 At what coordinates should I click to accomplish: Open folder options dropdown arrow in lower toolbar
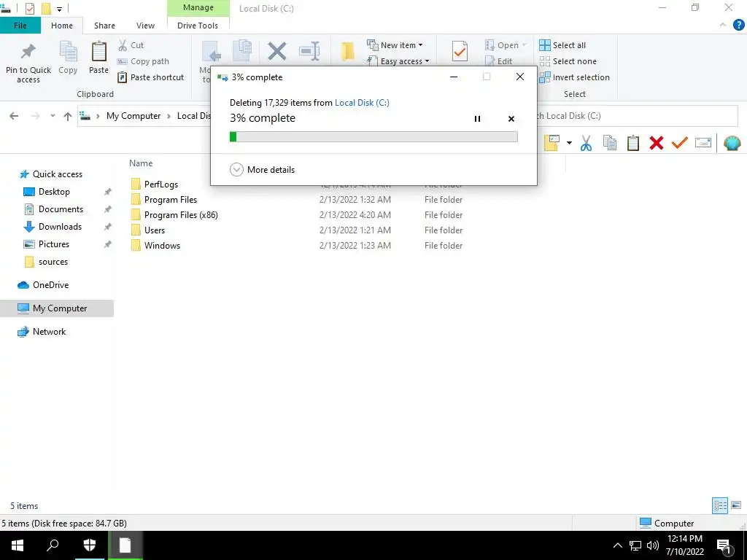coord(569,143)
